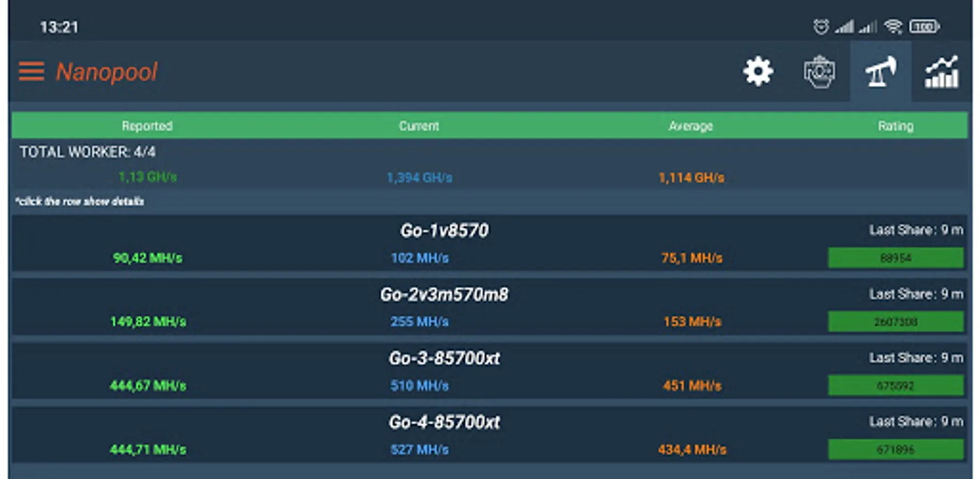
Task: Open details for worker Go-2v3m570m8
Action: 489,307
